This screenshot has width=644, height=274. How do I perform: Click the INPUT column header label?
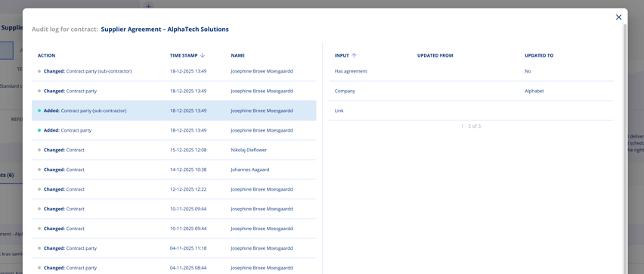point(342,55)
